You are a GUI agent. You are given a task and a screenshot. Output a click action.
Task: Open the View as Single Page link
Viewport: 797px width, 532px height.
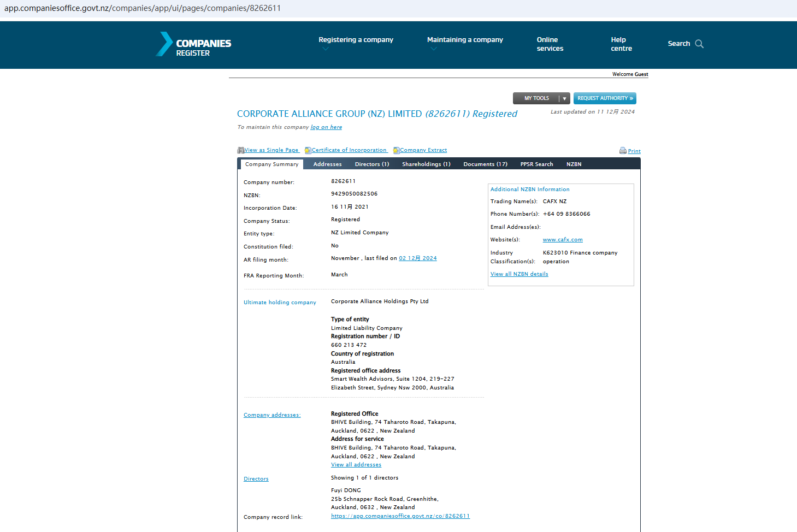point(271,150)
